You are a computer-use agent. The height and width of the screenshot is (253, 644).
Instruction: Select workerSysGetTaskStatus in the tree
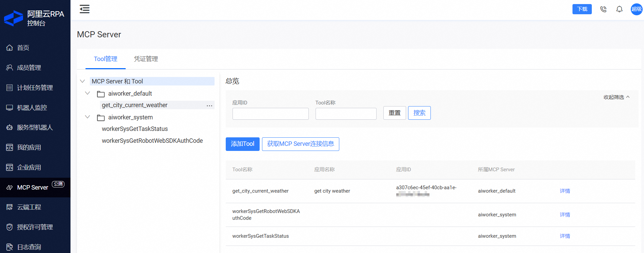(135, 129)
